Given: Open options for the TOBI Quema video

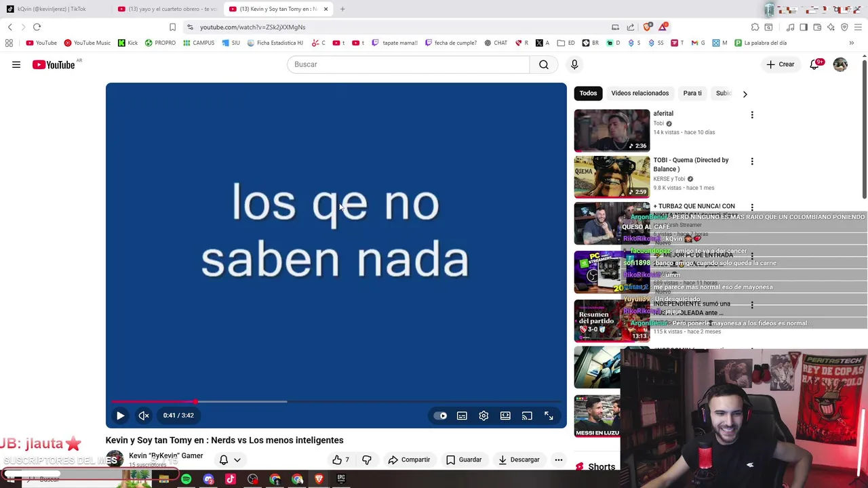Looking at the screenshot, I should coord(752,161).
